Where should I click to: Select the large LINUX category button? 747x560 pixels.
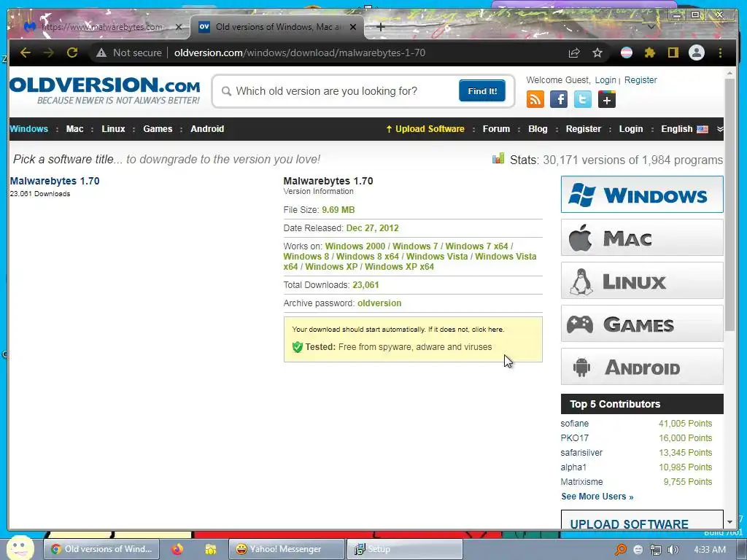coord(642,281)
